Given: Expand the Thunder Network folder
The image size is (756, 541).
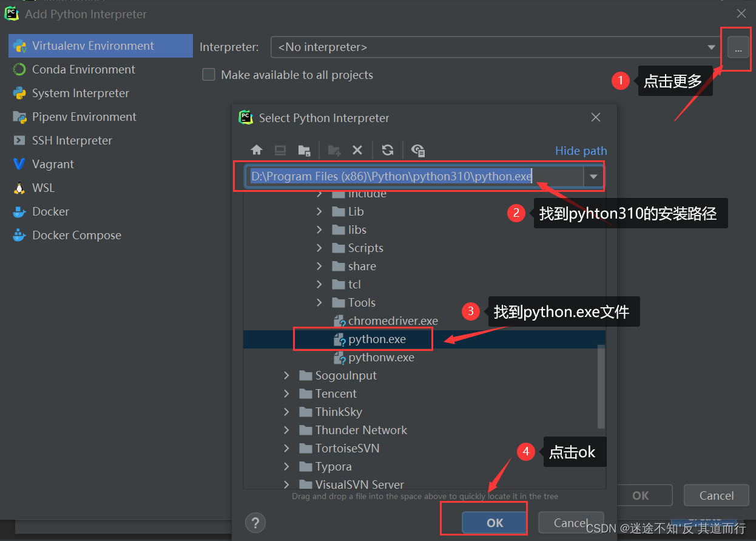Looking at the screenshot, I should click(x=287, y=430).
